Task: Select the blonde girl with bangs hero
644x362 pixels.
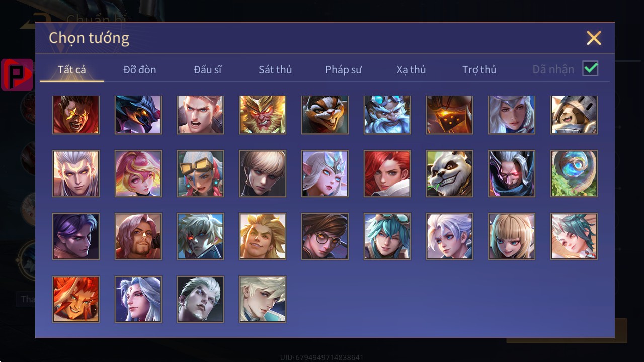Action: (x=512, y=236)
